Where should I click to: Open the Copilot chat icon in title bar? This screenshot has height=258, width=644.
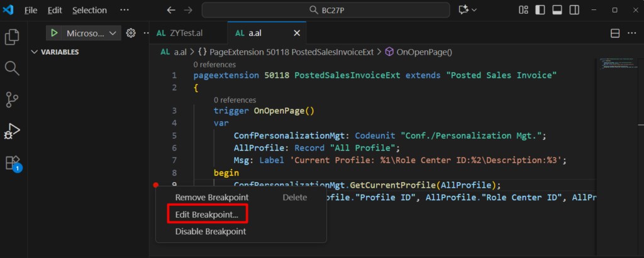point(465,10)
